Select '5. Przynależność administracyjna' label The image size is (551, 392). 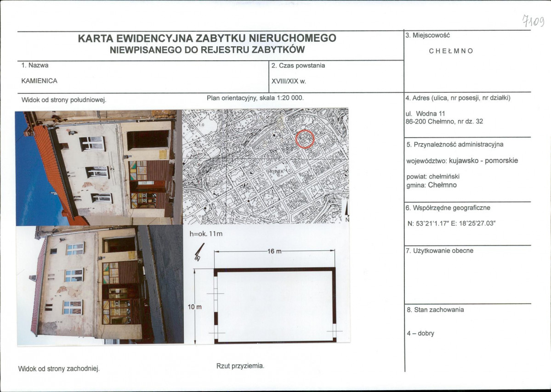pyautogui.click(x=454, y=144)
